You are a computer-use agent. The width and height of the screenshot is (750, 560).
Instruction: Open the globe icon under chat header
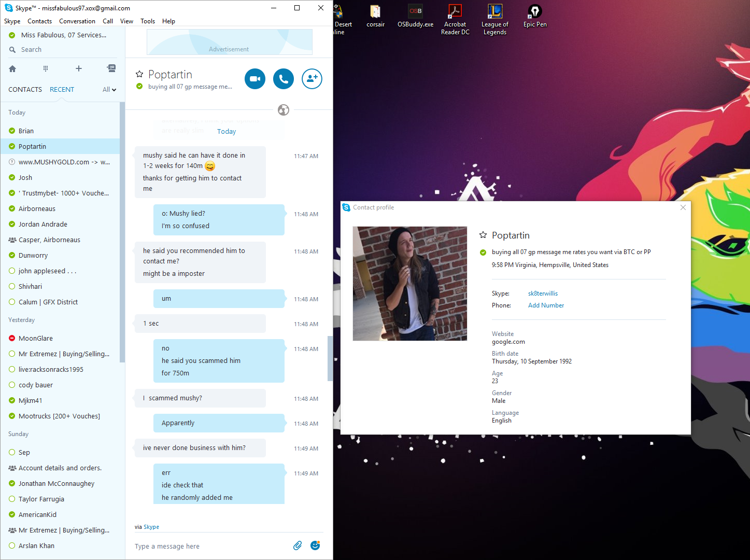(284, 110)
